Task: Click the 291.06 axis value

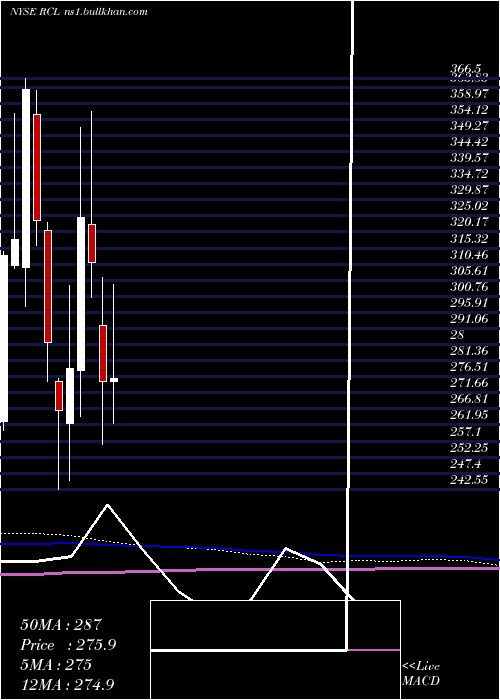Action: [x=469, y=319]
